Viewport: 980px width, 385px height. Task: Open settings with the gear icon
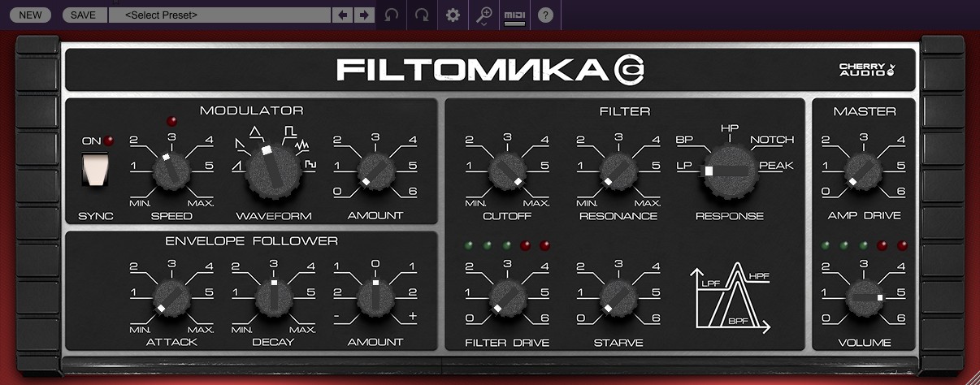pos(453,15)
